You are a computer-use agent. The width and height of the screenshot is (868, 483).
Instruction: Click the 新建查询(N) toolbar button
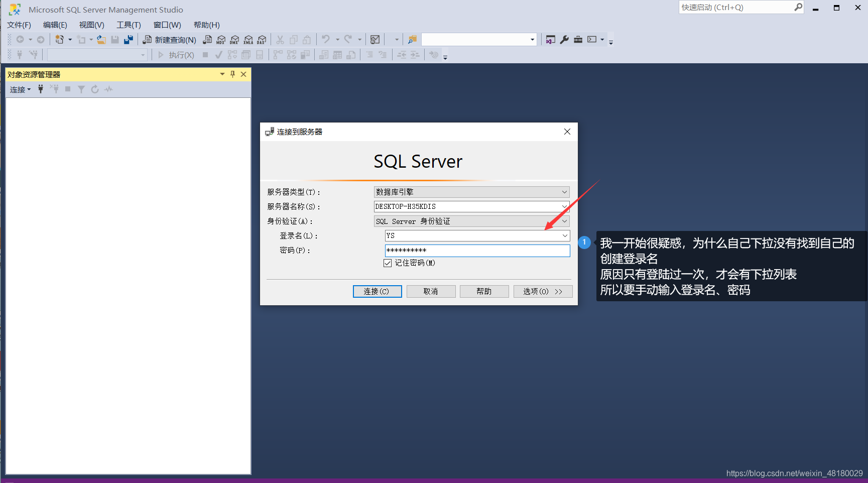tap(169, 40)
